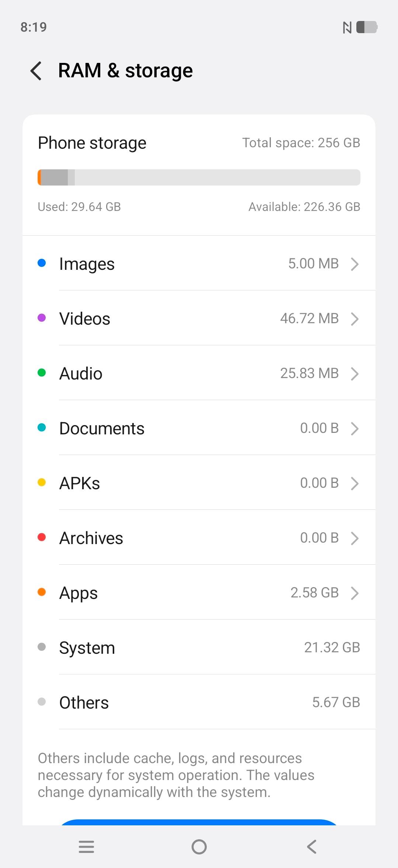The height and width of the screenshot is (868, 398).
Task: Go home with the circle navigation icon
Action: pyautogui.click(x=199, y=847)
